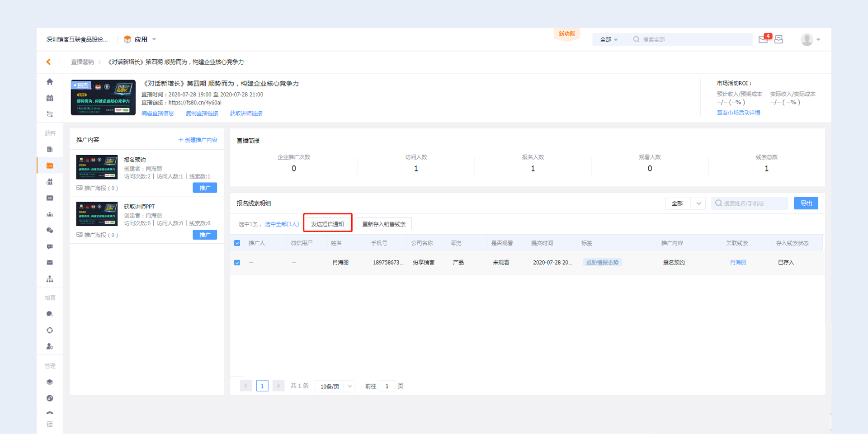Viewport: 868px width, 435px height.
Task: Click 发送短信通知 button
Action: (327, 224)
